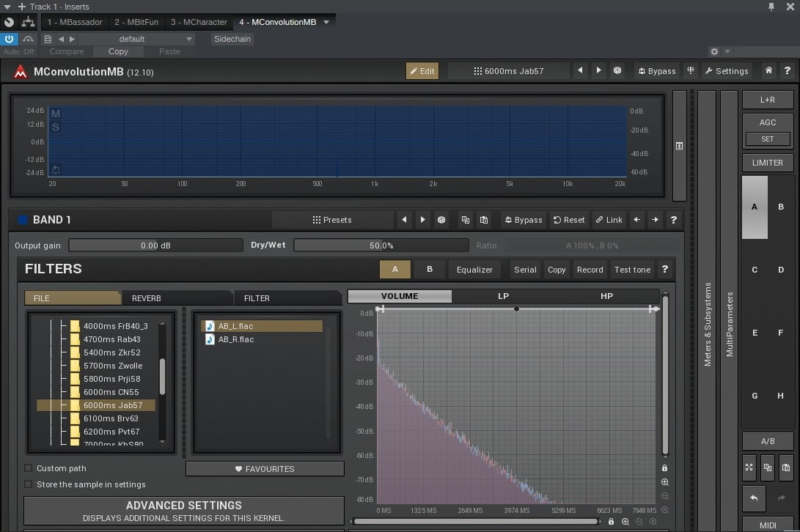Open the analyzer side panel expander
The image size is (800, 532).
pyautogui.click(x=679, y=146)
